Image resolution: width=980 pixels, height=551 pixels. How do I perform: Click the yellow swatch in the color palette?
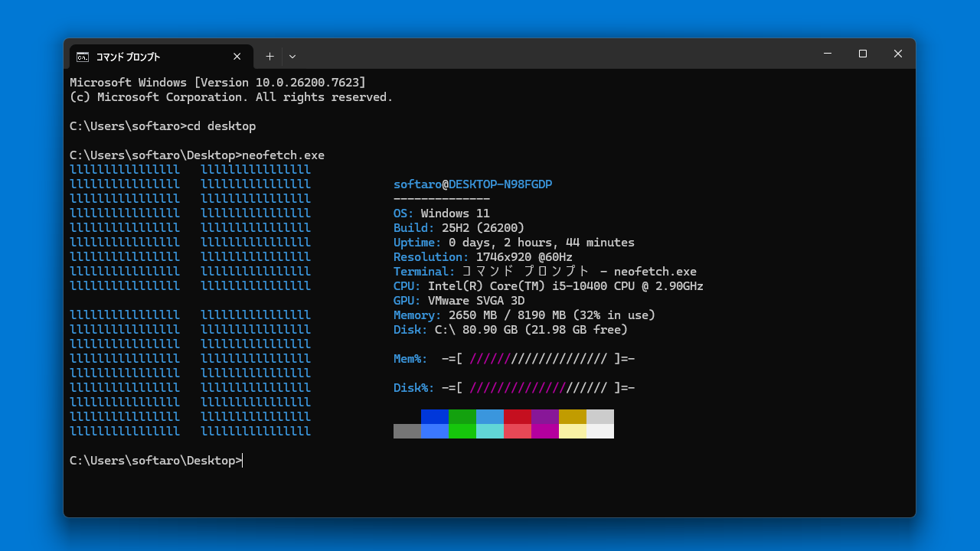click(573, 424)
